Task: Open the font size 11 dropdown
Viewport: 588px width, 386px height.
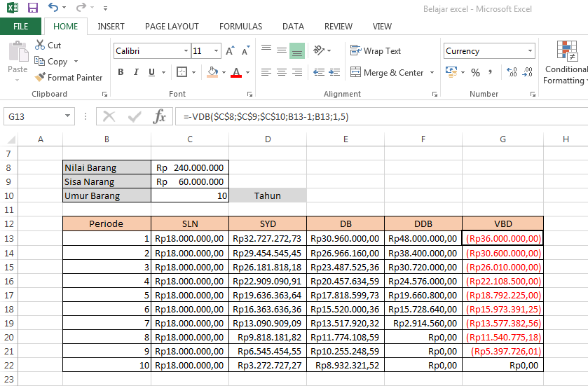Action: [x=216, y=50]
